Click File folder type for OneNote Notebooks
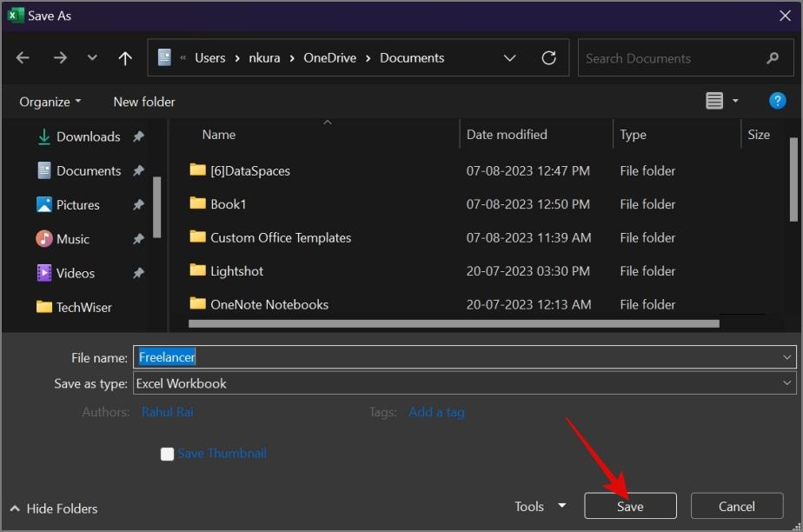The height and width of the screenshot is (532, 803). (647, 304)
